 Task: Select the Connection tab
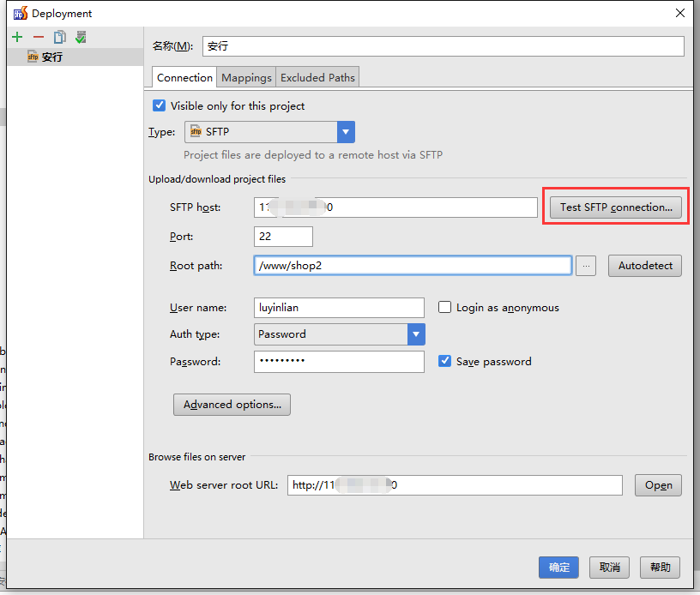tap(184, 78)
